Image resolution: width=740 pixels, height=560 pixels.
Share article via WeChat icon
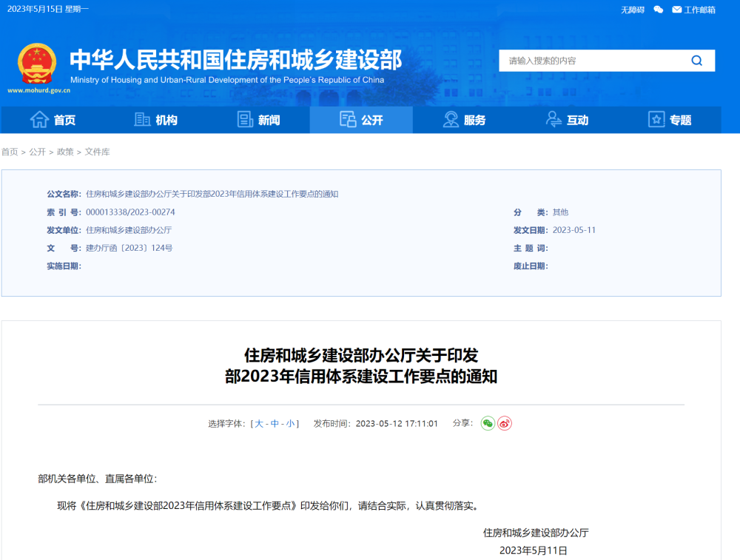click(x=488, y=423)
